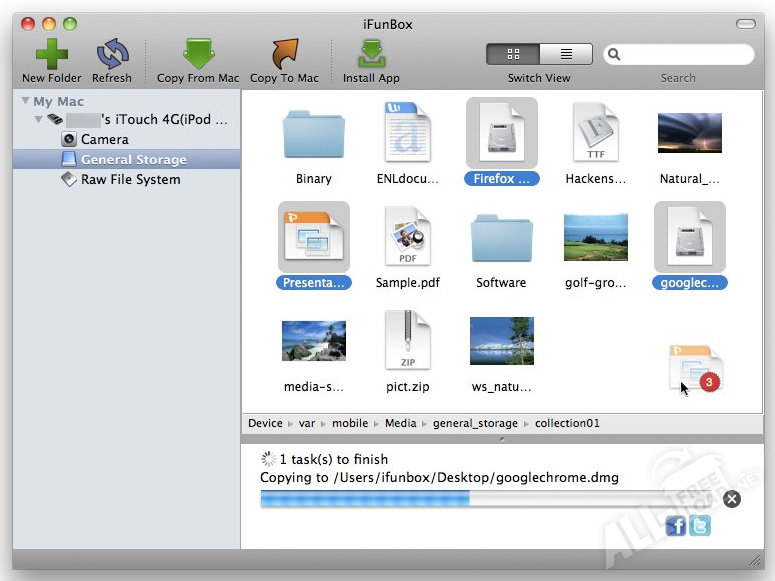Collapse the iTouch 4G device node

(38, 120)
